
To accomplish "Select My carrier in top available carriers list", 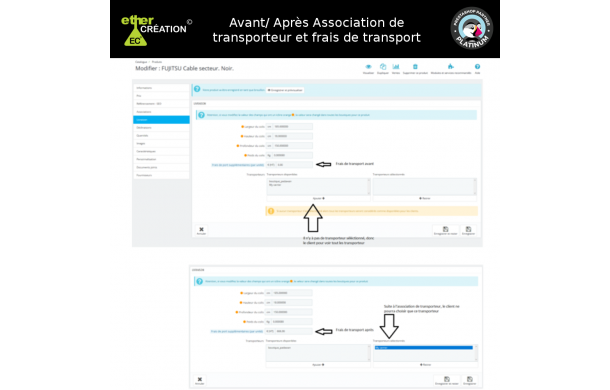I will tap(275, 185).
